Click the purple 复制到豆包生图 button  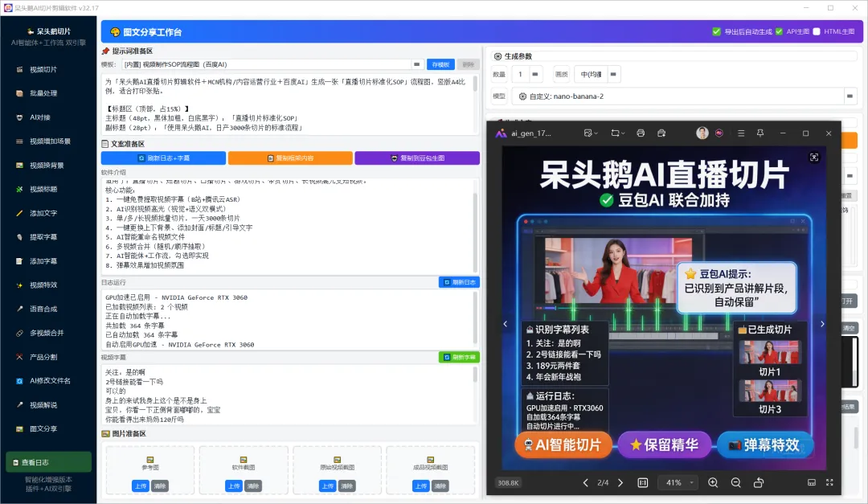tap(417, 158)
